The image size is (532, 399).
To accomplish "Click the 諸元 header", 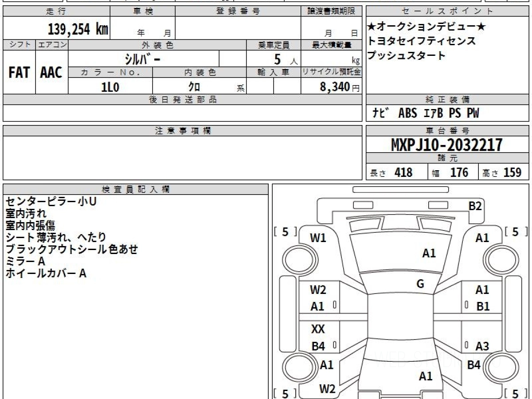I will 448,158.
